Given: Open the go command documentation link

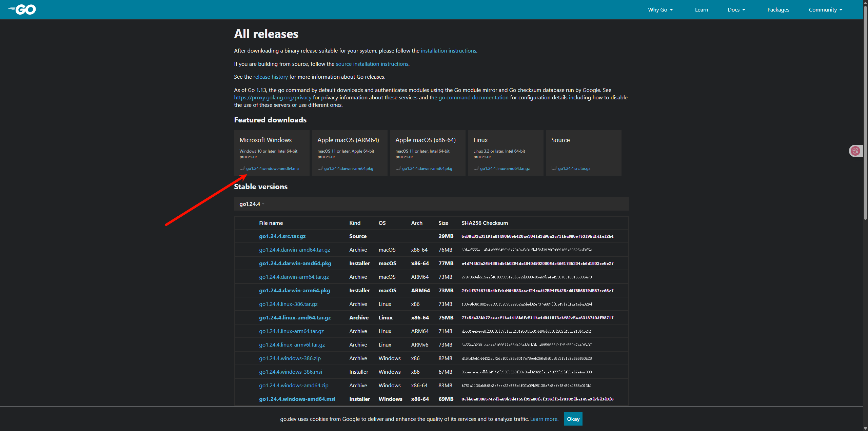Looking at the screenshot, I should (x=473, y=97).
